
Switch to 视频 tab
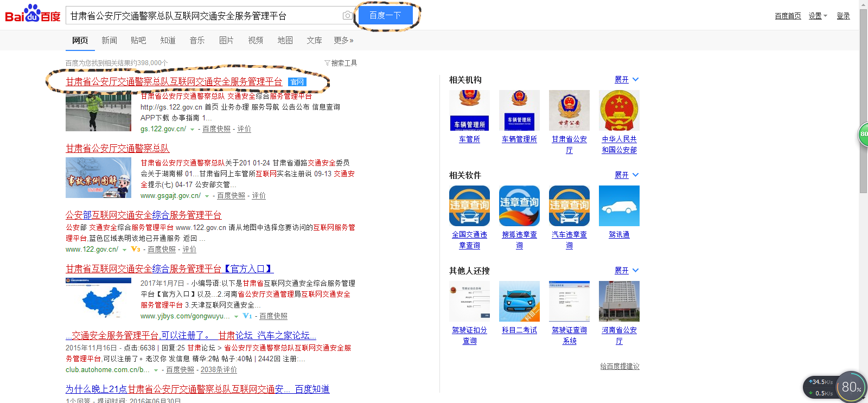[256, 40]
